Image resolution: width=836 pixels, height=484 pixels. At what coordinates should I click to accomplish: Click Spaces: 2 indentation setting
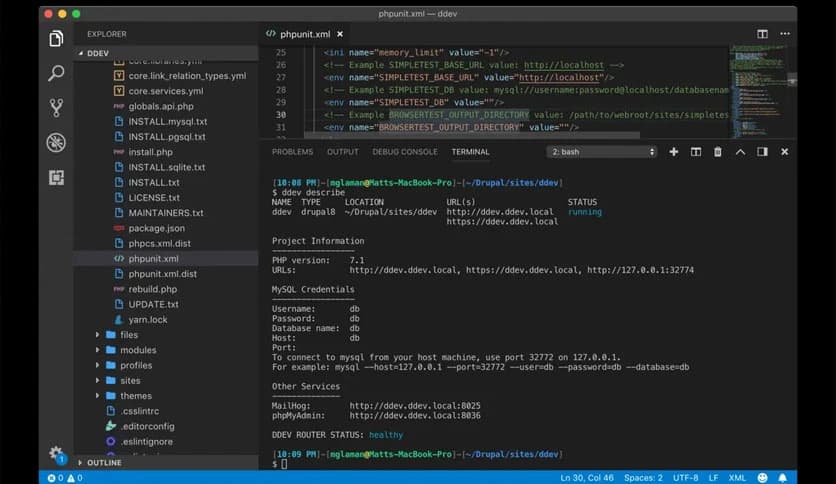click(x=643, y=478)
